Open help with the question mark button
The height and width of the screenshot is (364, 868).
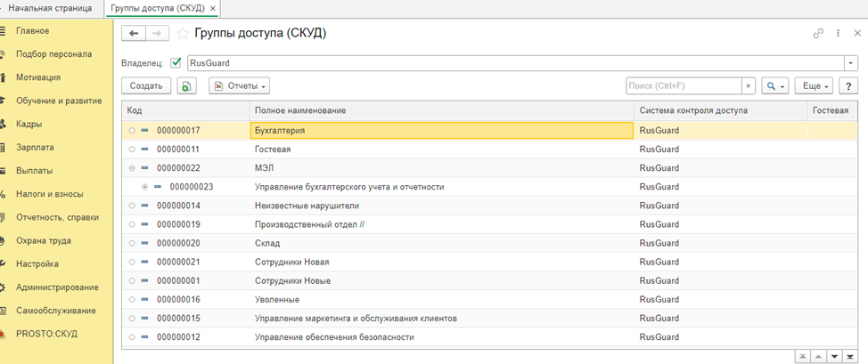pos(847,85)
